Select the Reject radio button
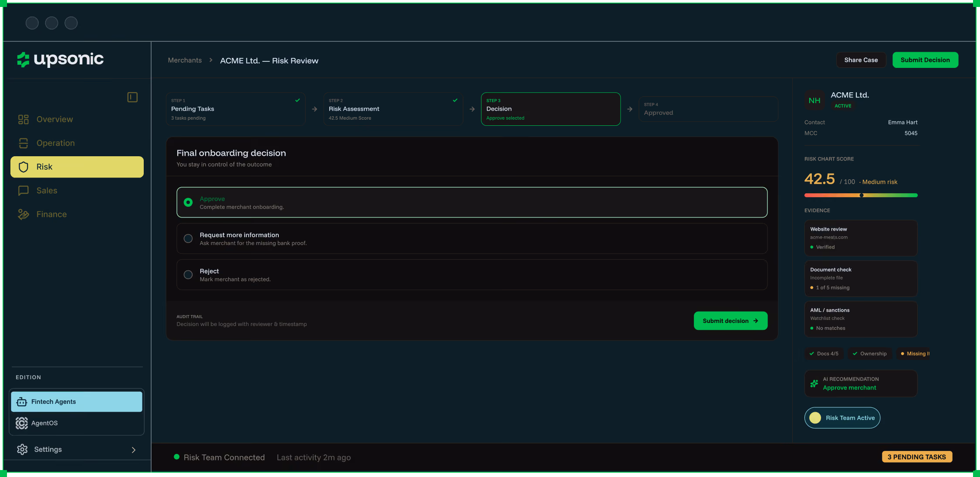This screenshot has height=477, width=980. coord(188,275)
